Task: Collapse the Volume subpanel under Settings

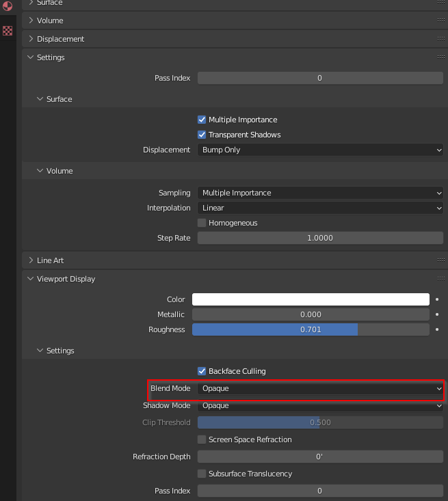Action: coord(40,171)
